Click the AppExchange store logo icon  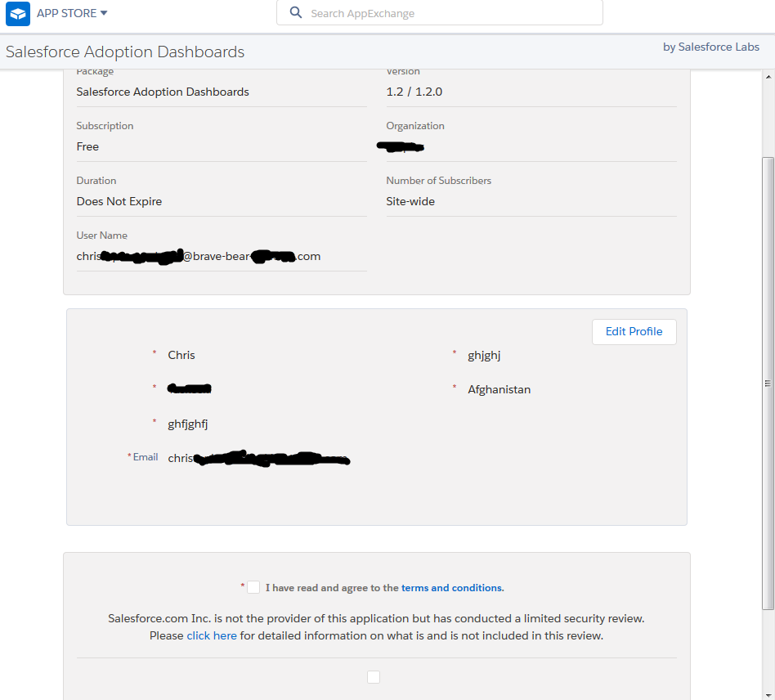(x=18, y=13)
